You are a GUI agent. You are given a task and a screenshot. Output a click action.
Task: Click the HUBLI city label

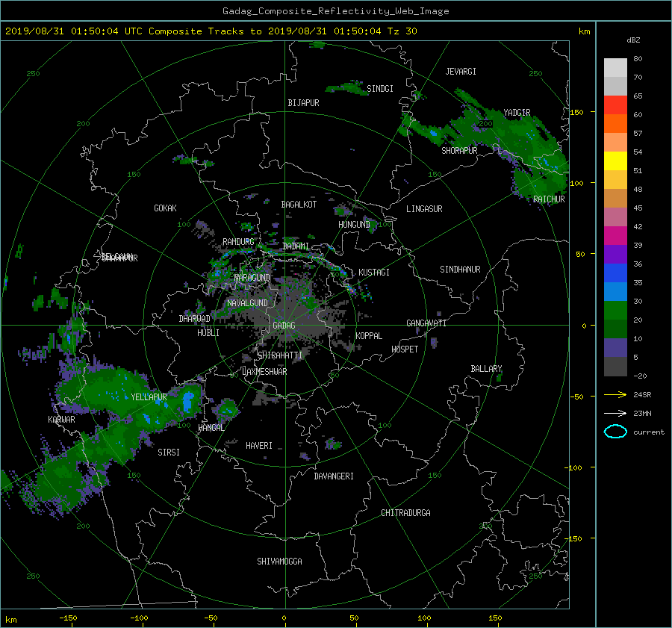(208, 332)
